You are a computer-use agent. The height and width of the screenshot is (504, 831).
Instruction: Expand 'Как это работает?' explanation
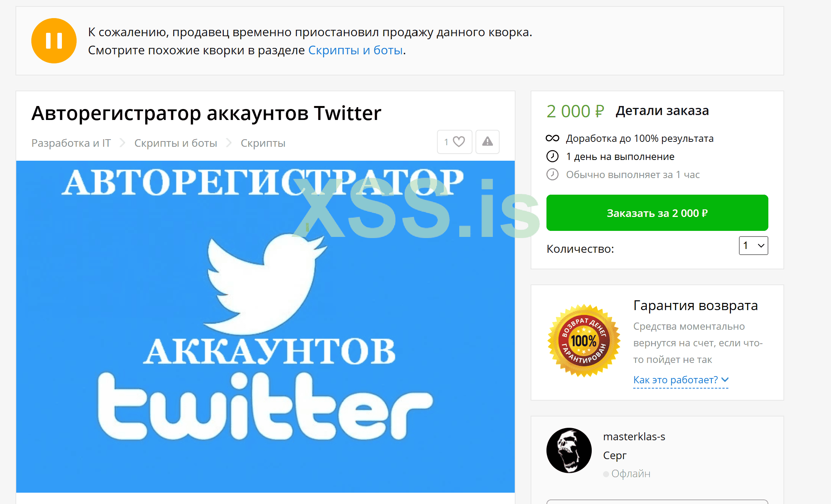681,380
